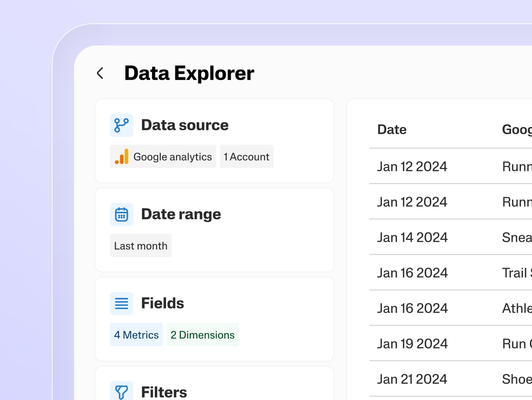Screen dimensions: 532x400
Task: Open the 1 Account chip
Action: [247, 157]
